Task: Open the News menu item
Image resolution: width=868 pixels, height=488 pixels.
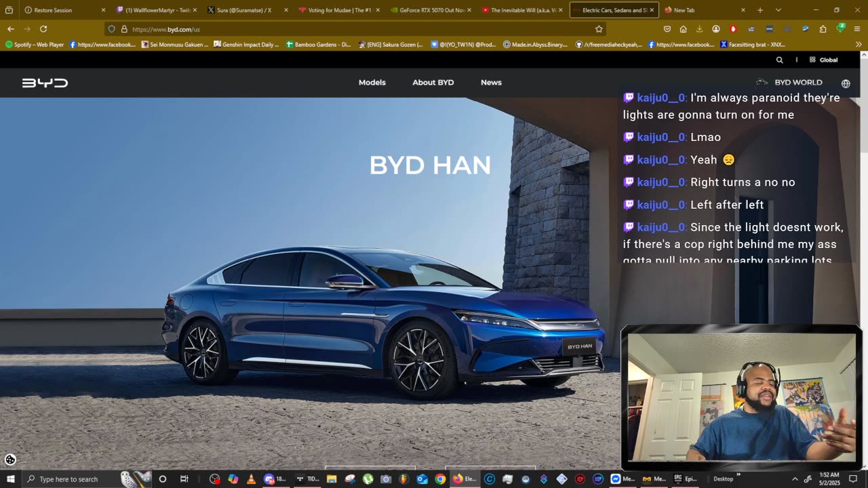Action: coord(491,82)
